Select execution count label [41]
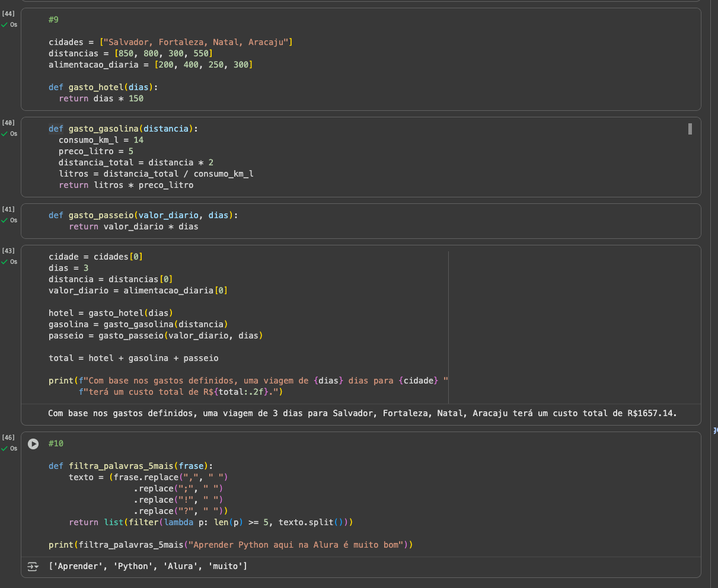 [x=8, y=209]
